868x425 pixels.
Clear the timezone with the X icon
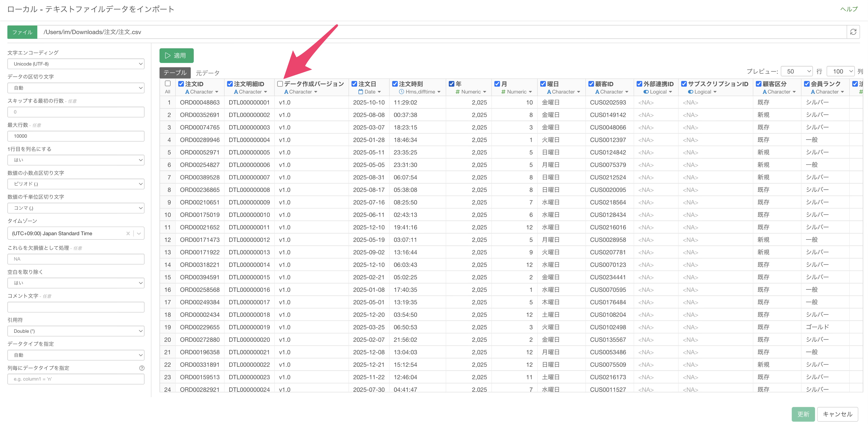(x=128, y=233)
